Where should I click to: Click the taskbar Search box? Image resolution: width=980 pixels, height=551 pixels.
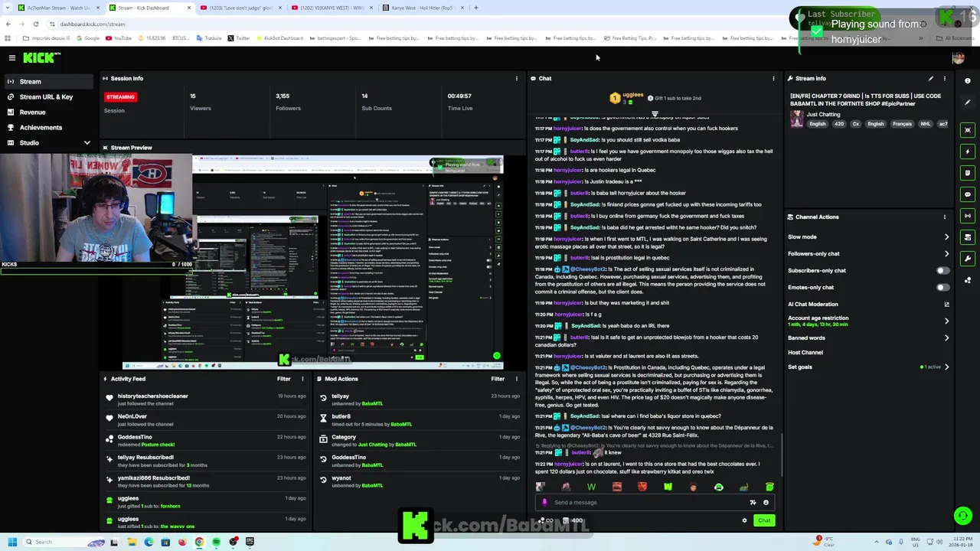pos(65,542)
